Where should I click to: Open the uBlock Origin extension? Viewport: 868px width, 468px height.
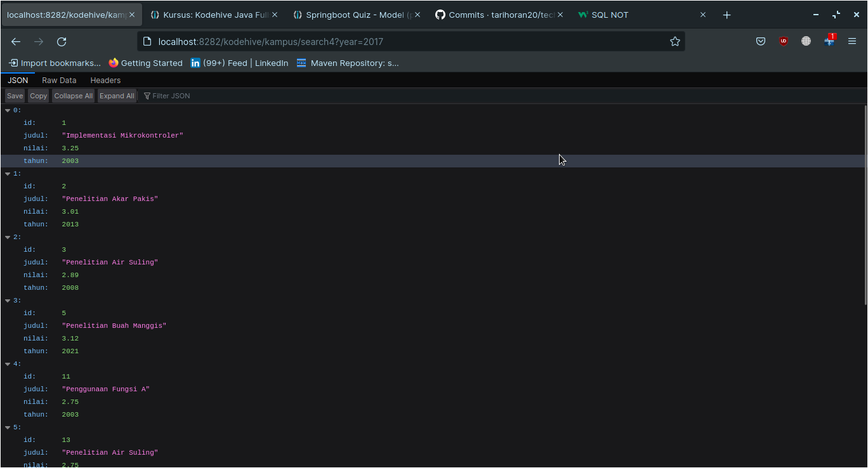pyautogui.click(x=783, y=41)
